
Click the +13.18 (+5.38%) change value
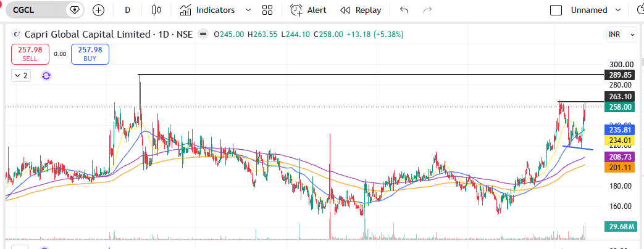coord(375,35)
